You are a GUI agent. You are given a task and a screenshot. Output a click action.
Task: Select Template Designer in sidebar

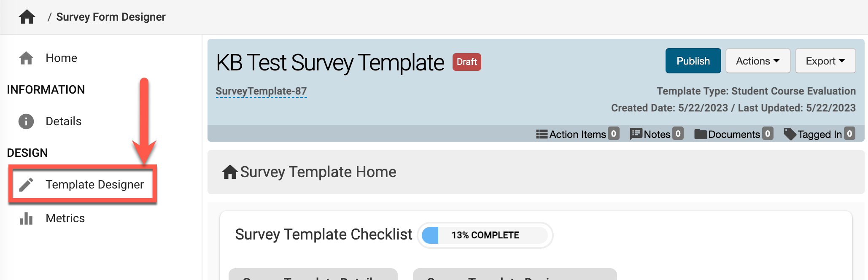tap(94, 185)
